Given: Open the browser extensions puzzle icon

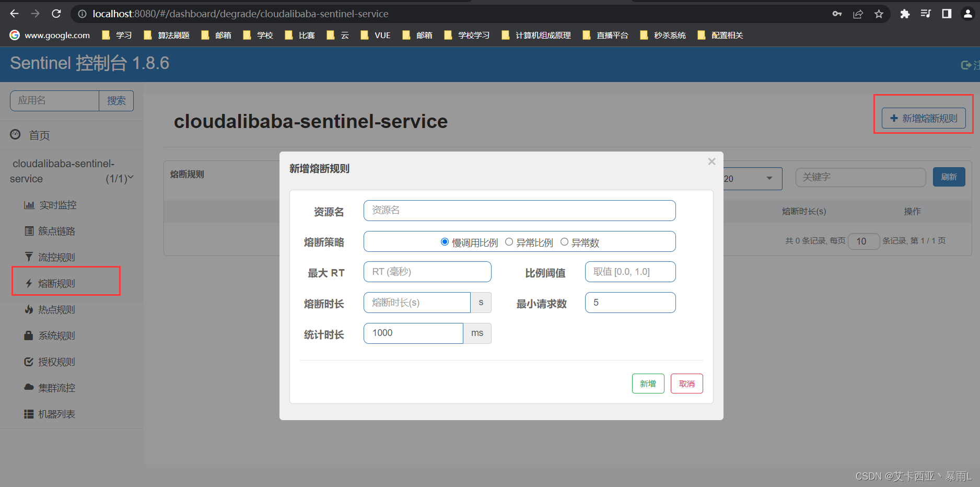Looking at the screenshot, I should [x=905, y=14].
